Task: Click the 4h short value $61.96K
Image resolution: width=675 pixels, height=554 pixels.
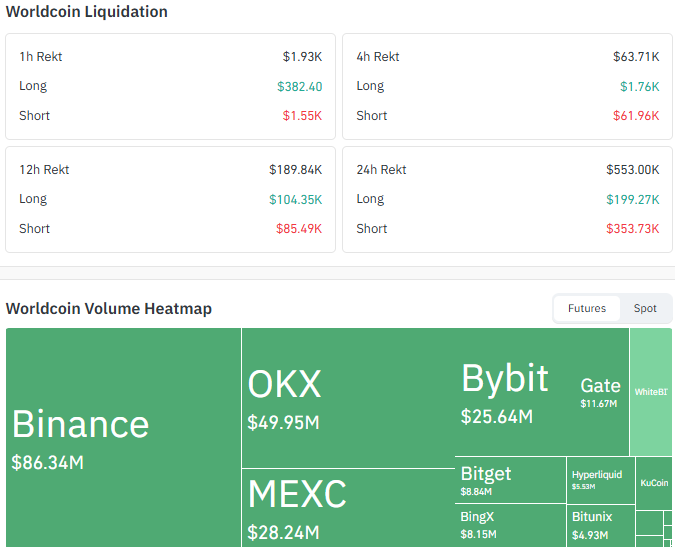Action: [636, 115]
